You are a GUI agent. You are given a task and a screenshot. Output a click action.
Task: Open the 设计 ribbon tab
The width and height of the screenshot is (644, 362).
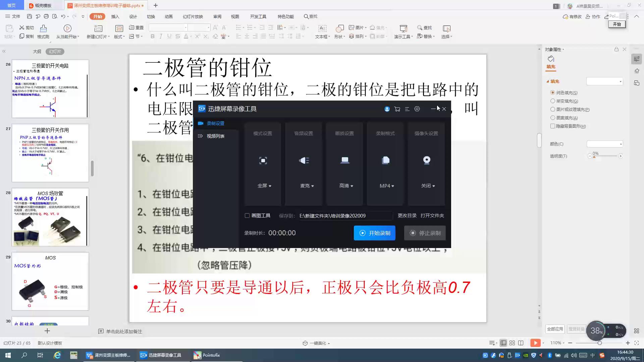click(133, 16)
